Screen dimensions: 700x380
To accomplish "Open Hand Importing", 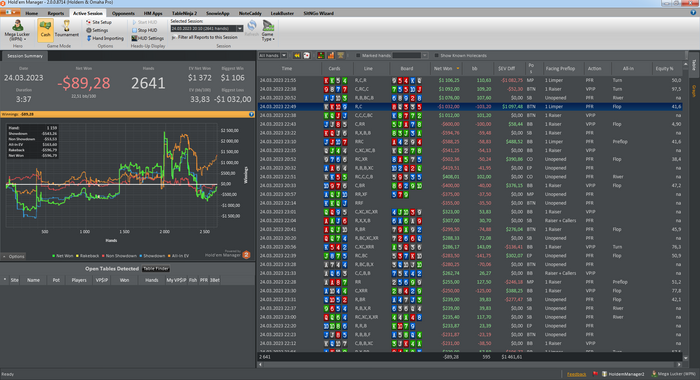I will (x=105, y=38).
